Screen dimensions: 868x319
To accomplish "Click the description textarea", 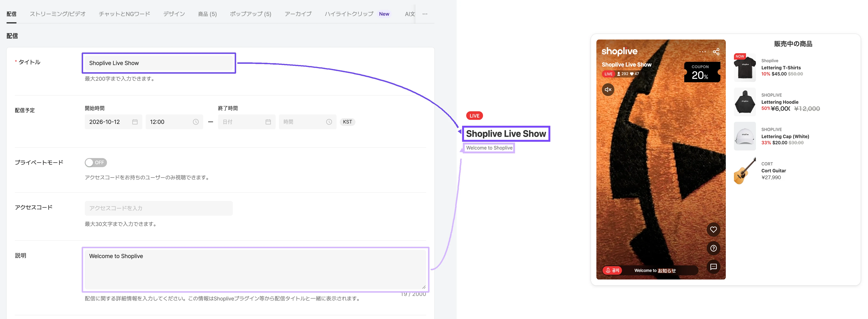I will coord(255,269).
